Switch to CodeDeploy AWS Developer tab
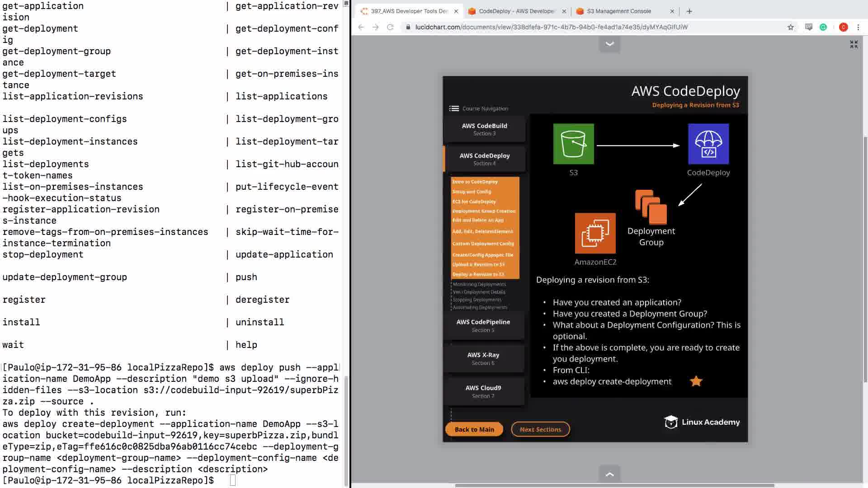Screen dimensions: 868x488 [515, 11]
